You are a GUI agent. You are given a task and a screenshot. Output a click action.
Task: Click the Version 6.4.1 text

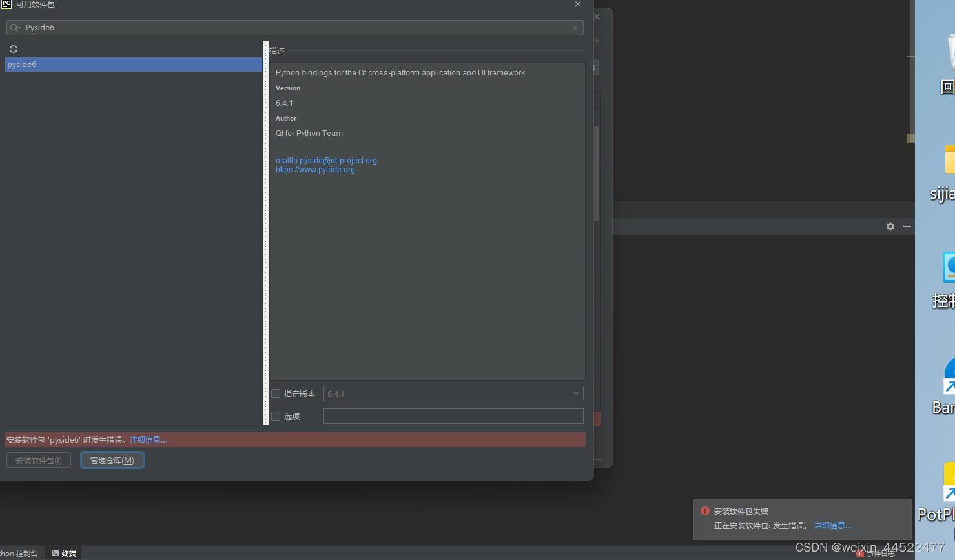click(284, 103)
